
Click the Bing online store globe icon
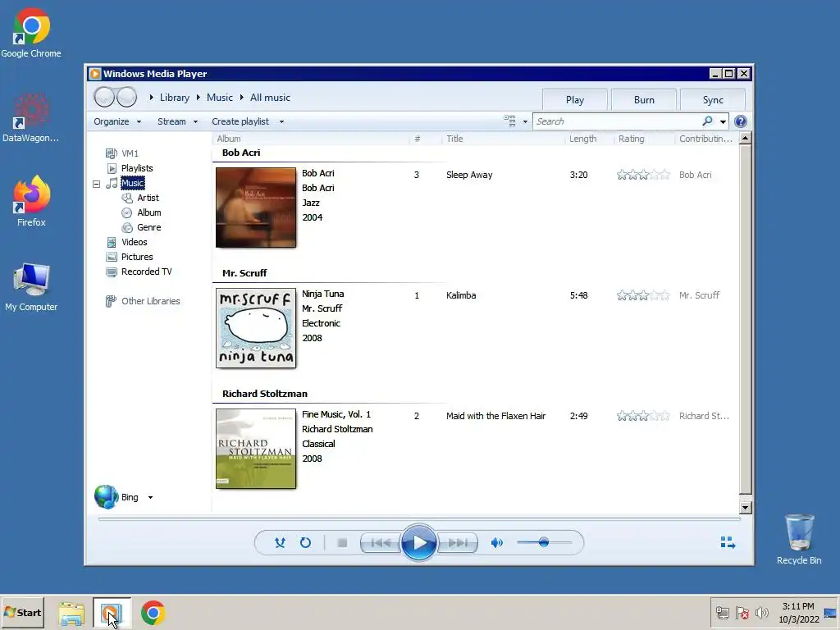pyautogui.click(x=106, y=496)
